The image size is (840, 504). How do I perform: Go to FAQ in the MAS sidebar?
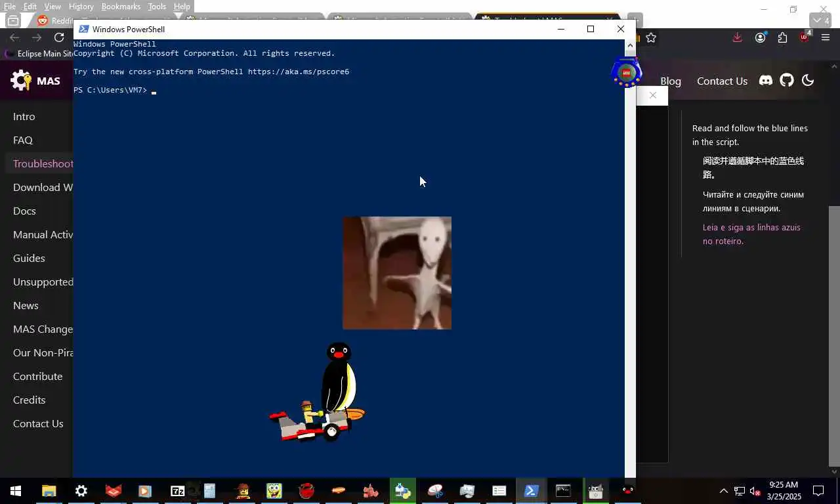pos(23,140)
